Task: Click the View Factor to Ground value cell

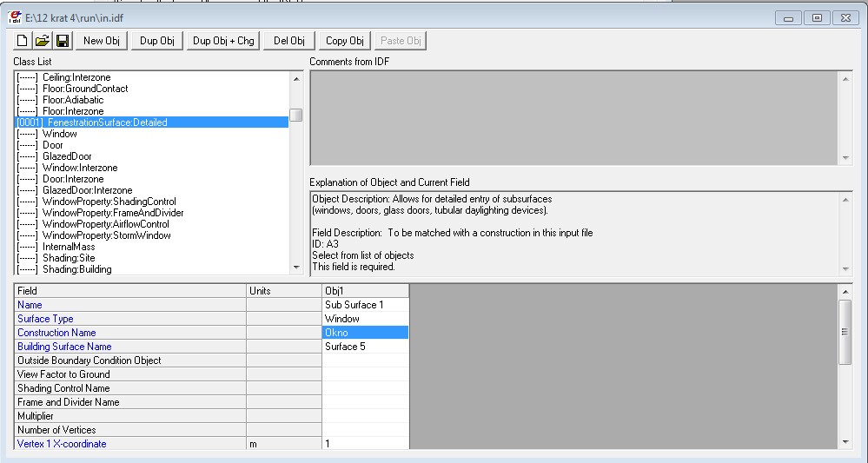Action: coord(365,374)
